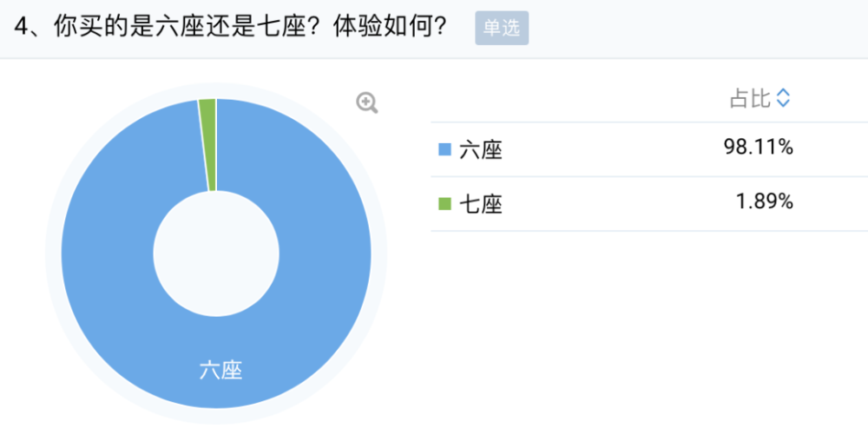Select the 七座 label in the legend table

[481, 204]
